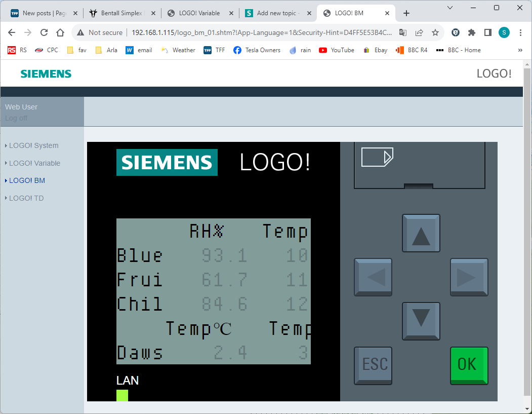Click the Log off link

click(x=16, y=118)
